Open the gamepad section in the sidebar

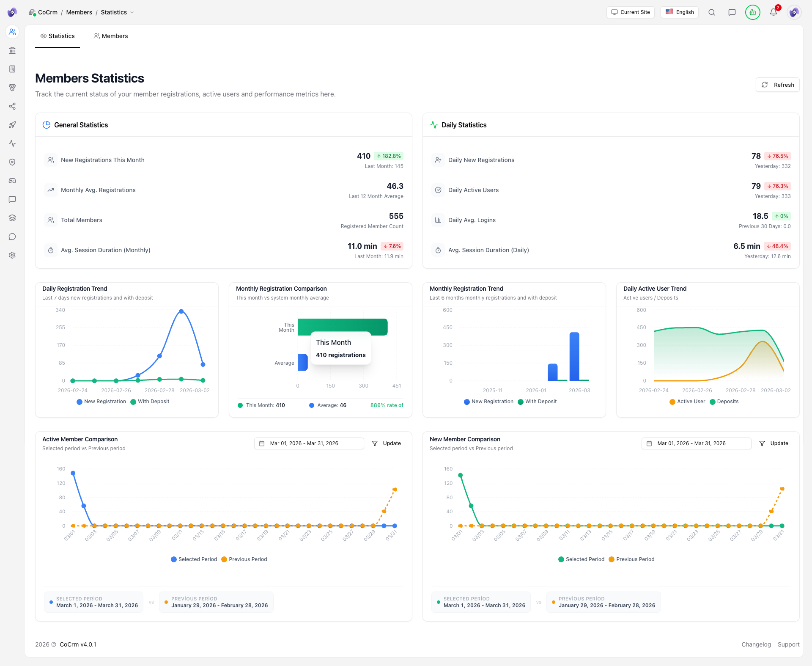(12, 181)
